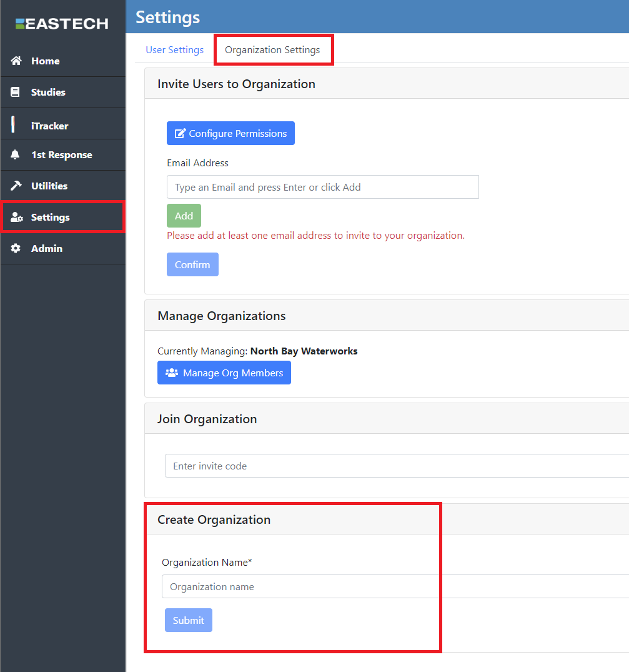Switch to the User Settings tab
The height and width of the screenshot is (672, 629).
[x=174, y=50]
